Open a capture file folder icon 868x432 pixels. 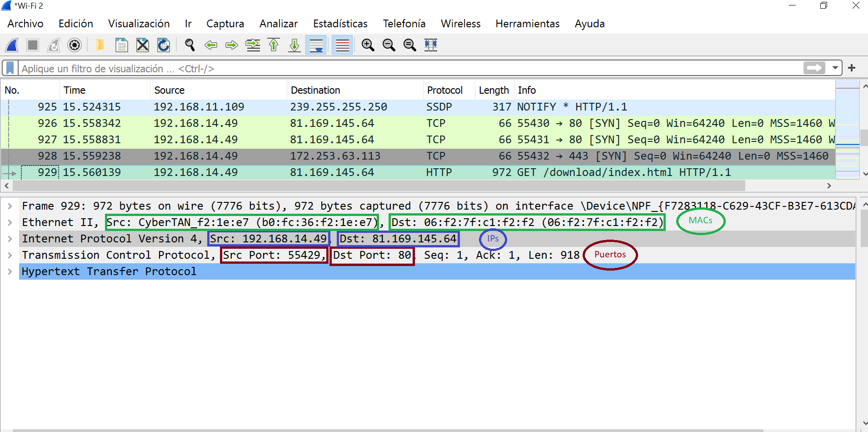pos(100,45)
